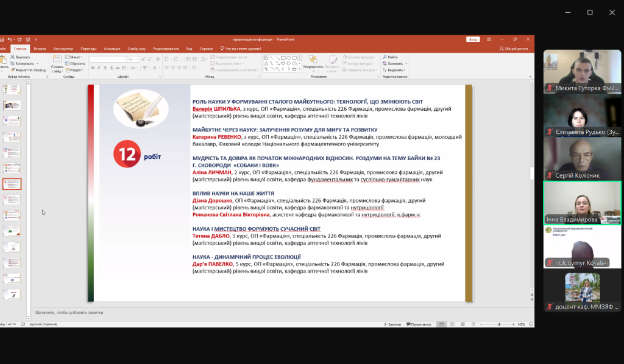624x364 pixels.
Task: Switch to reading view in status bar
Action: (463, 324)
